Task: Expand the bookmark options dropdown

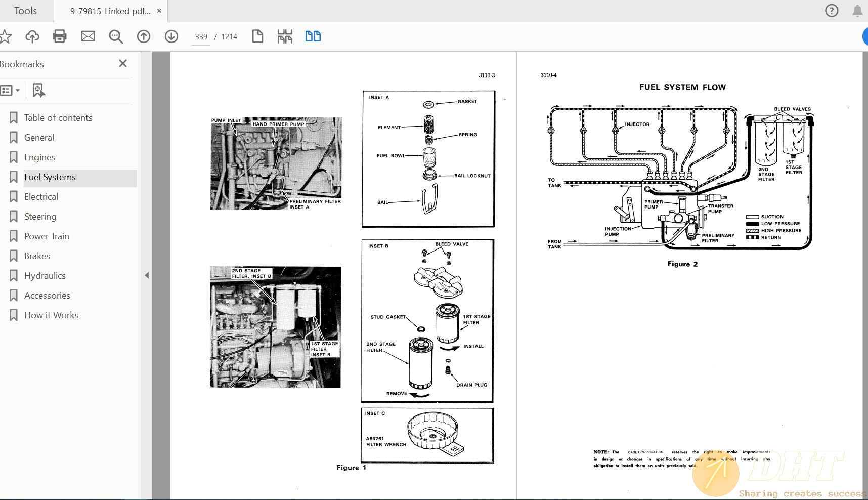Action: [x=19, y=90]
